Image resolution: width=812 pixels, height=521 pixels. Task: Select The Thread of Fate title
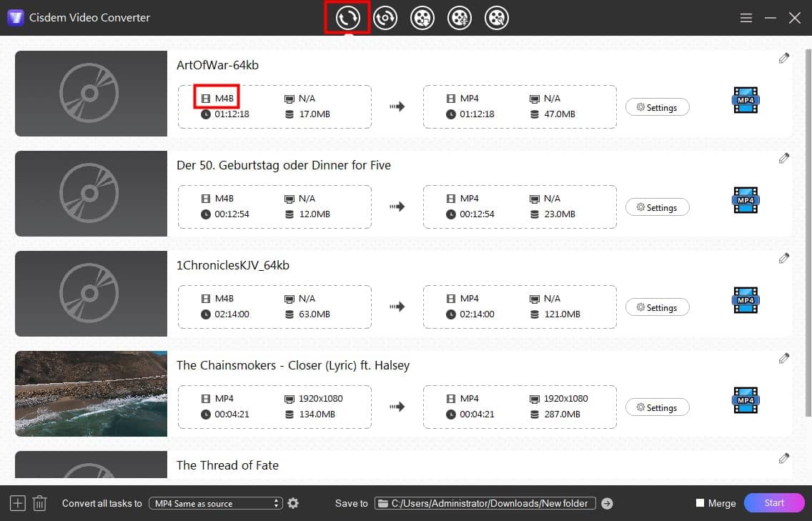coord(227,465)
